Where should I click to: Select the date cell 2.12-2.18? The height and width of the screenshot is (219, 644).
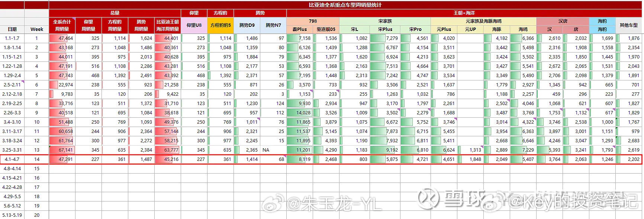point(12,94)
